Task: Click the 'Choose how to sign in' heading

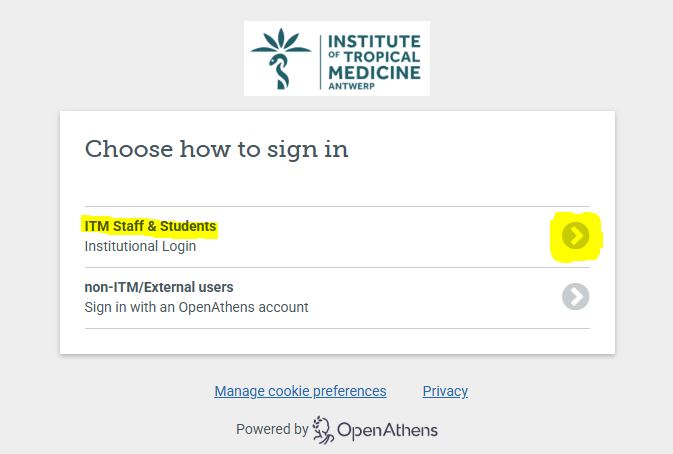Action: coord(216,150)
